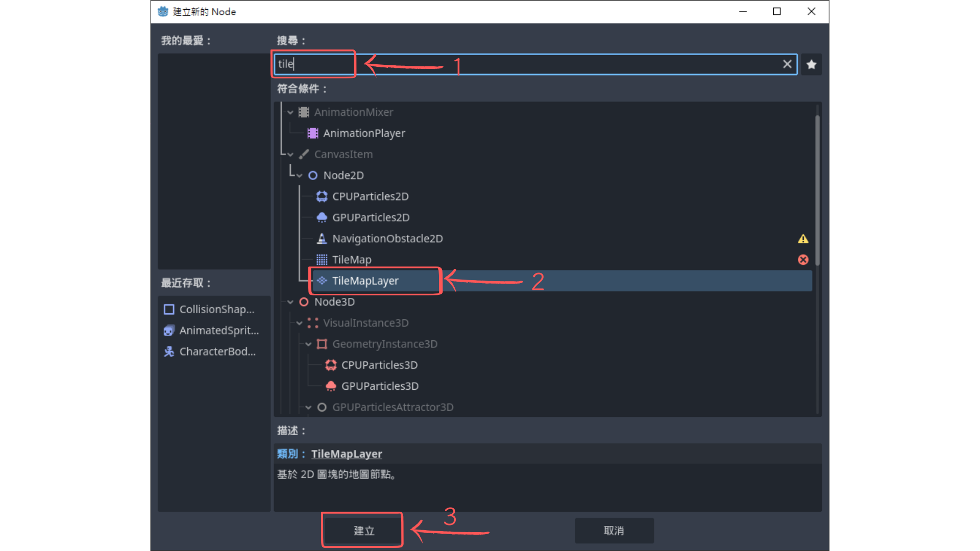The width and height of the screenshot is (980, 551).
Task: Collapse the Node2D tree branch
Action: [300, 176]
